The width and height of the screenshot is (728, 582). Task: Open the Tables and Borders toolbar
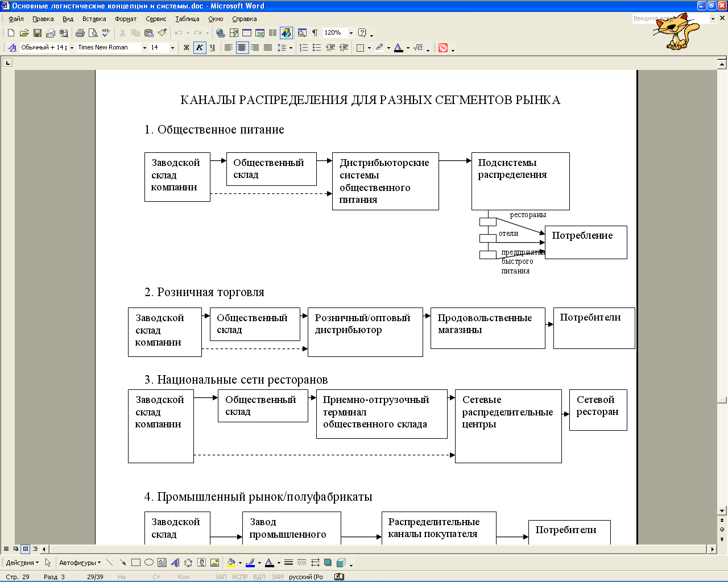234,33
